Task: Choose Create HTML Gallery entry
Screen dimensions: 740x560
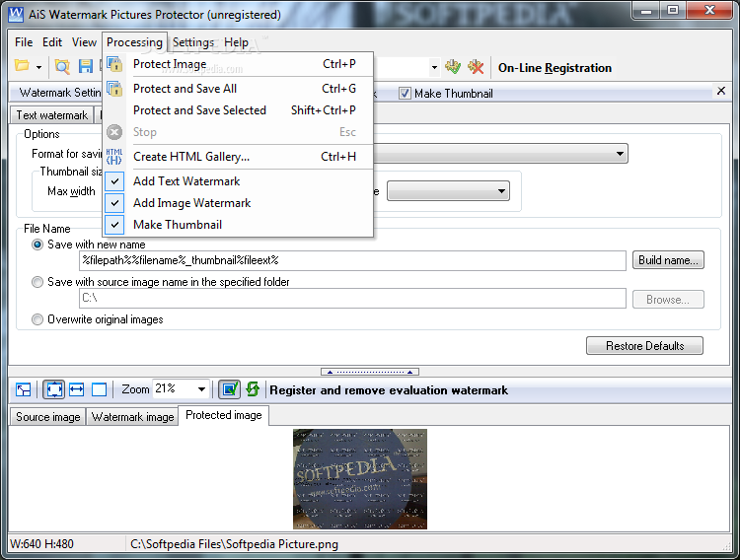Action: pyautogui.click(x=238, y=157)
